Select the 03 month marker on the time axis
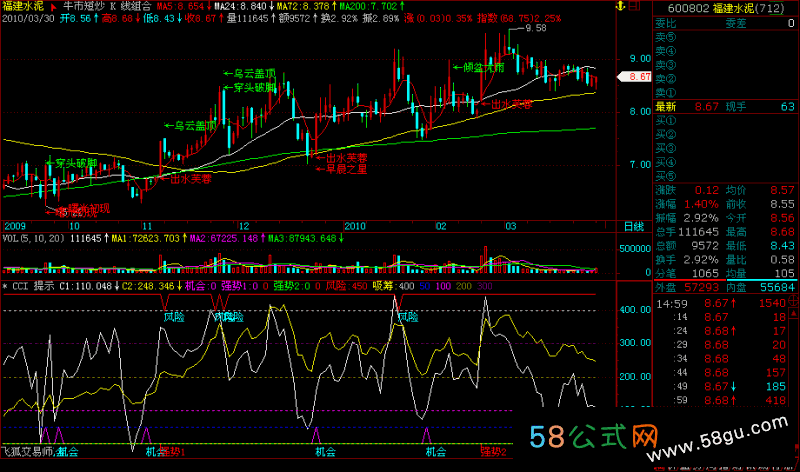Image resolution: width=800 pixels, height=472 pixels. (511, 227)
